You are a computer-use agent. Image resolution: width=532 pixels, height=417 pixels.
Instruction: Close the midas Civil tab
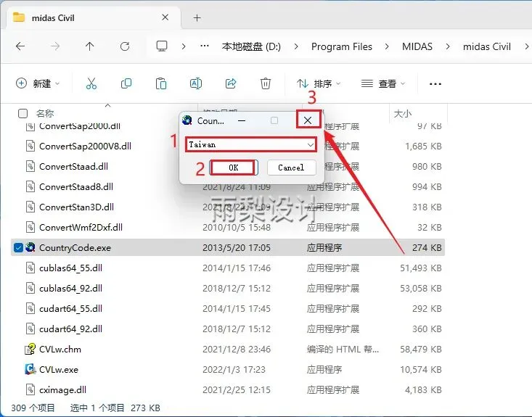point(165,17)
